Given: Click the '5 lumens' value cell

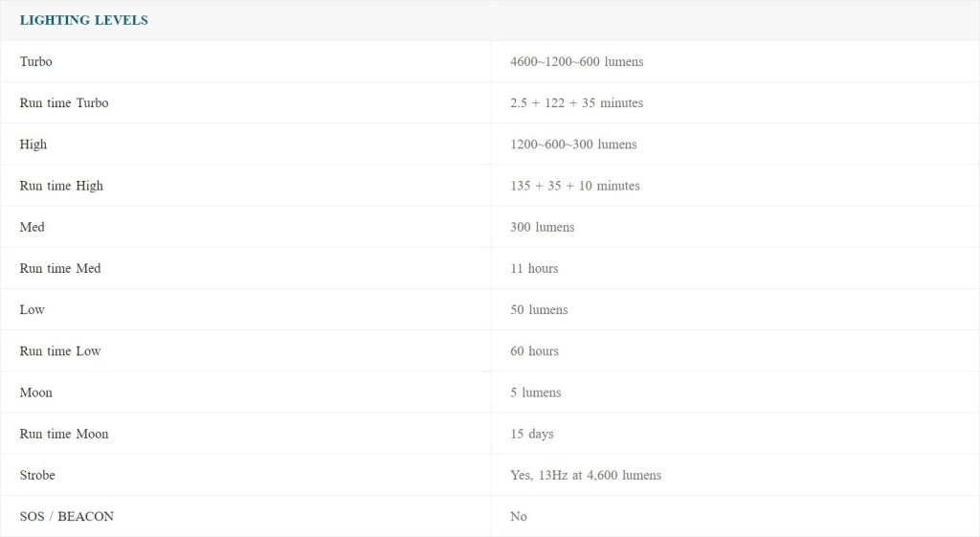Looking at the screenshot, I should (x=535, y=392).
